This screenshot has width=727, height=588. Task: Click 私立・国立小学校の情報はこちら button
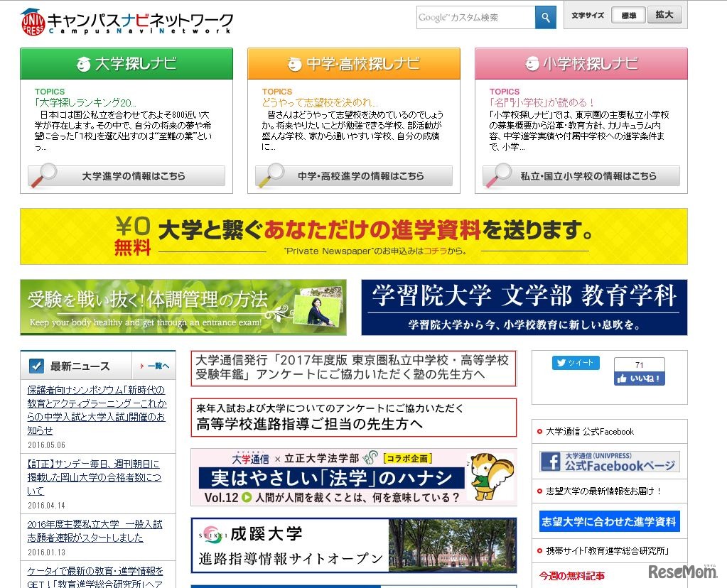pyautogui.click(x=581, y=176)
